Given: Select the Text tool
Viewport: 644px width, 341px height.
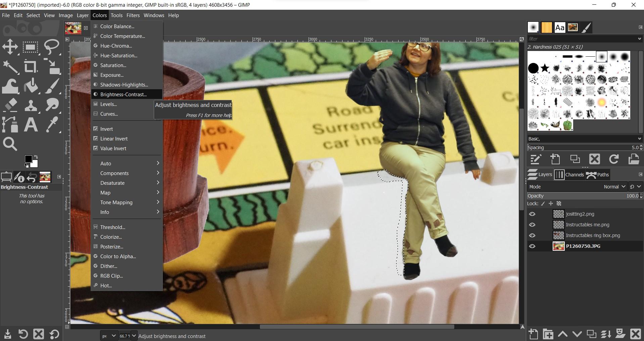Looking at the screenshot, I should [x=31, y=125].
